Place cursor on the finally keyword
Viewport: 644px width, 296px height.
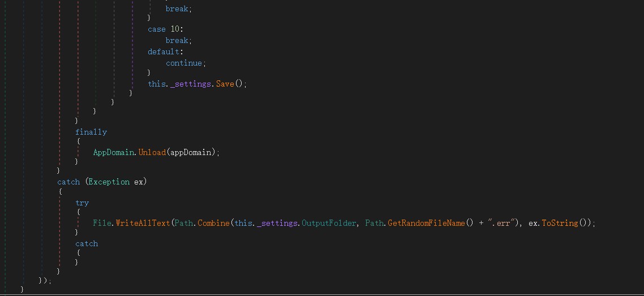point(91,132)
